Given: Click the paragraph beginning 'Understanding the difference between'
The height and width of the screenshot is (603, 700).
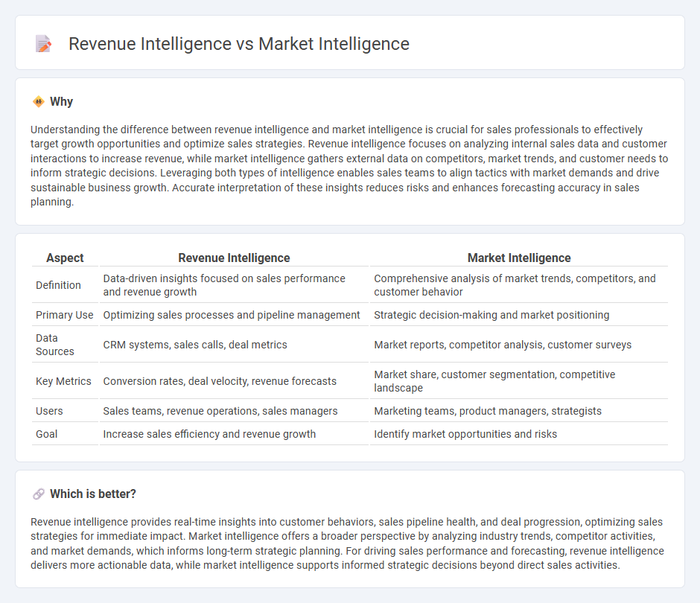Looking at the screenshot, I should point(349,165).
